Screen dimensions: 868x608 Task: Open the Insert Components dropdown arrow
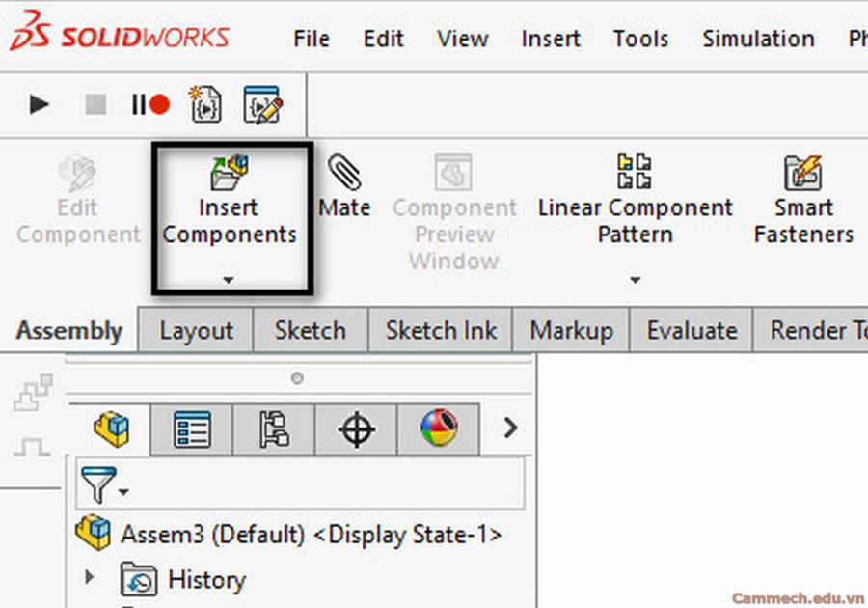pos(228,280)
